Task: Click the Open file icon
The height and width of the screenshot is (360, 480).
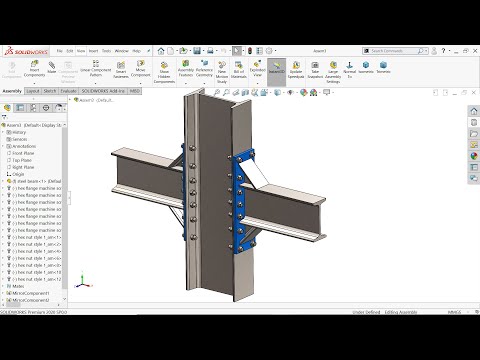Action: [183, 51]
